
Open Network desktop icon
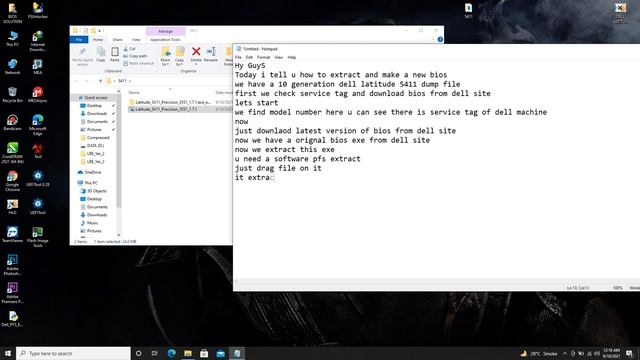[x=12, y=67]
